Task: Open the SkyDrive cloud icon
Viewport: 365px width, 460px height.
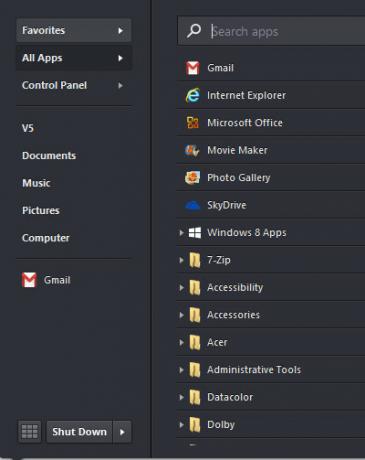Action: pyautogui.click(x=192, y=206)
